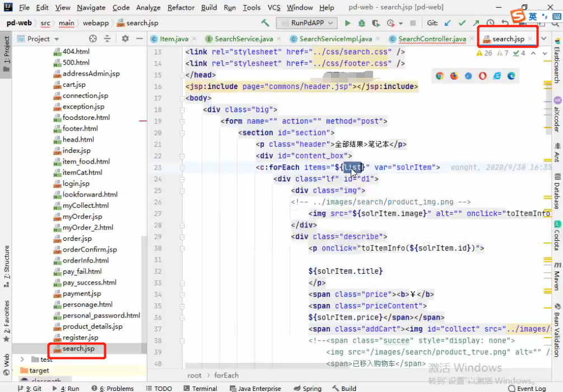
Task: Toggle the Structure side panel
Action: click(x=7, y=267)
